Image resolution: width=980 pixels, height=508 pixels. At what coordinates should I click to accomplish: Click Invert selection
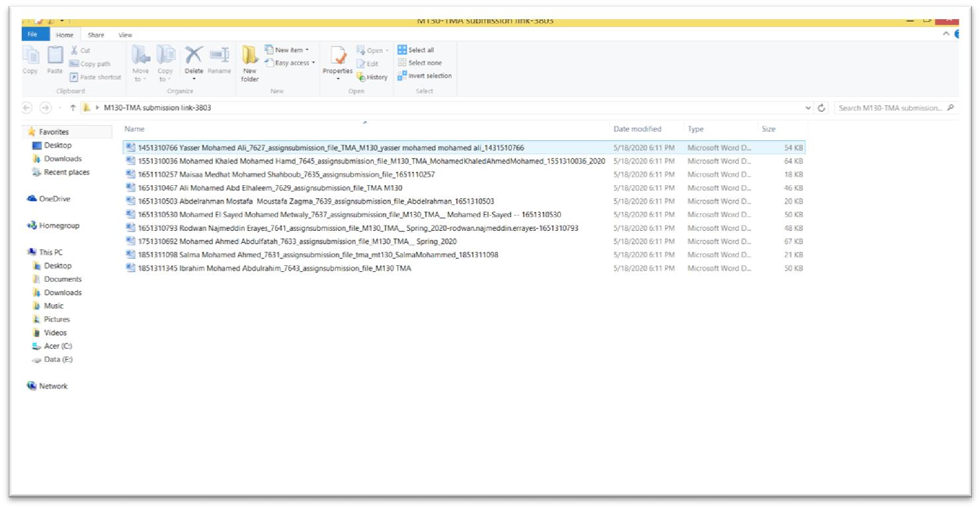(x=425, y=75)
